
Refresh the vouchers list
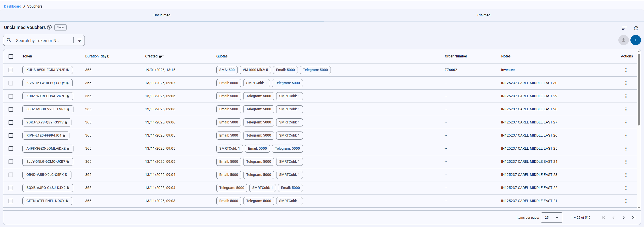tap(636, 28)
